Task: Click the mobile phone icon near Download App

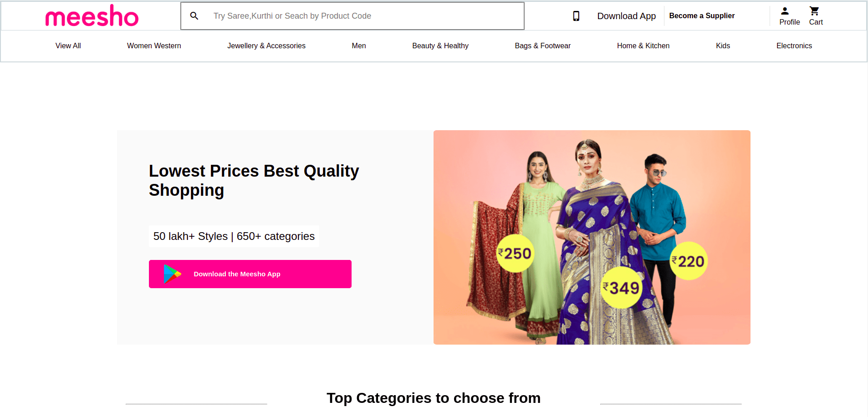Action: pos(577,15)
